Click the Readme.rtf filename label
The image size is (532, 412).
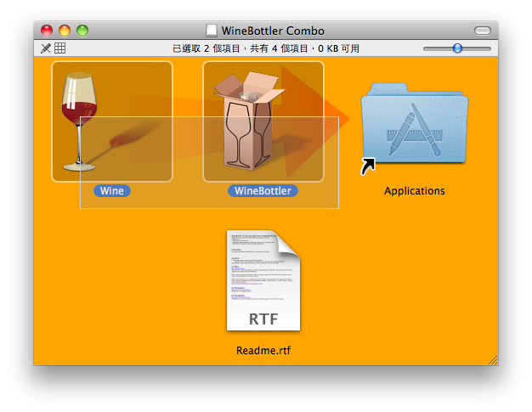[x=263, y=350]
